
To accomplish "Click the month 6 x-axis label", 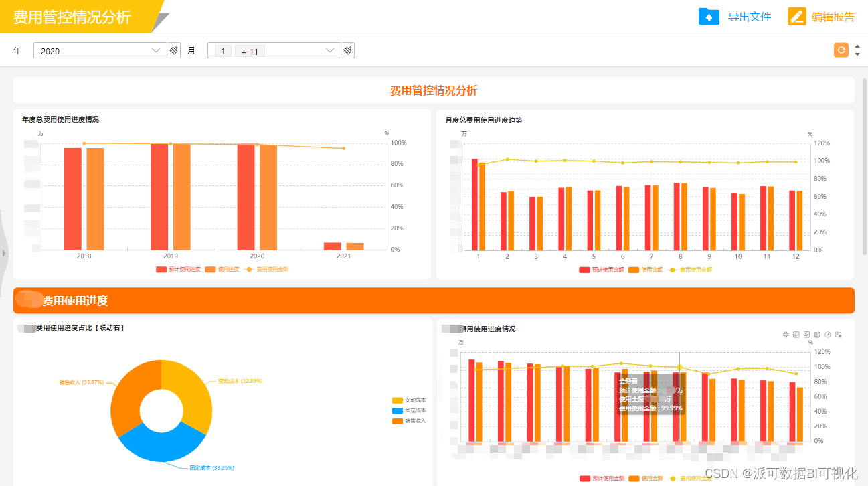I will pos(622,256).
